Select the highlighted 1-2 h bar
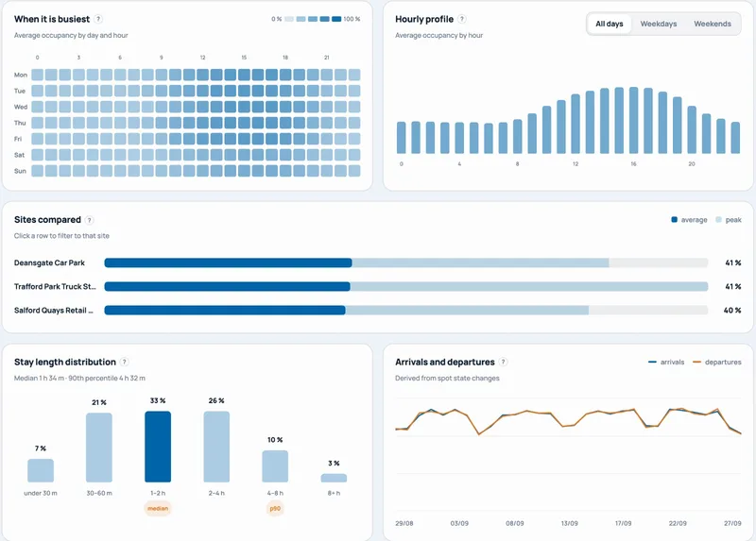This screenshot has height=541, width=756. [x=158, y=447]
